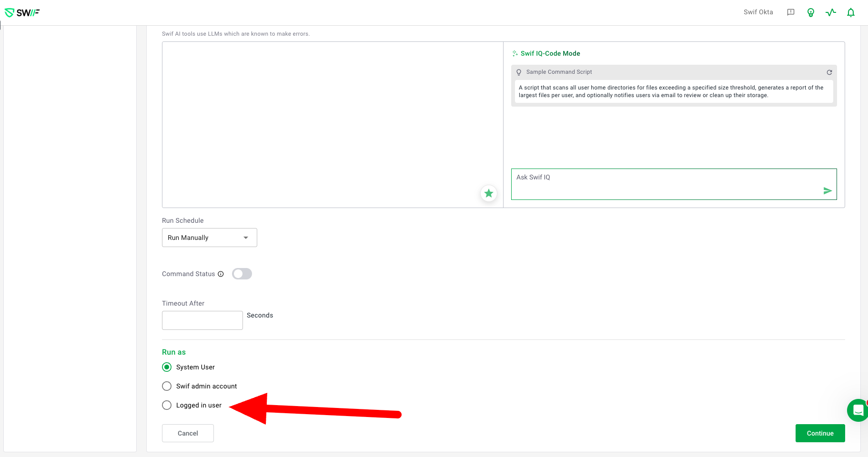
Task: Open the Swif Okta account menu
Action: point(758,12)
